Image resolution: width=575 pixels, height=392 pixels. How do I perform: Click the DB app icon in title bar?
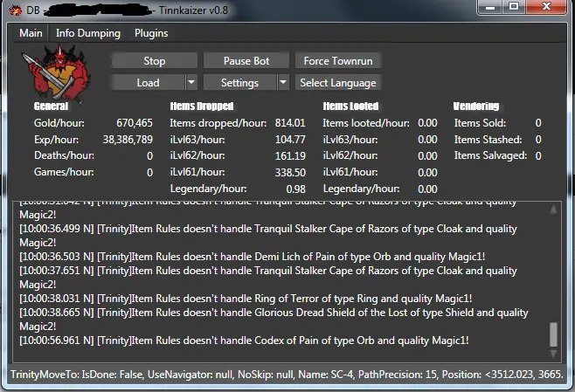[11, 8]
